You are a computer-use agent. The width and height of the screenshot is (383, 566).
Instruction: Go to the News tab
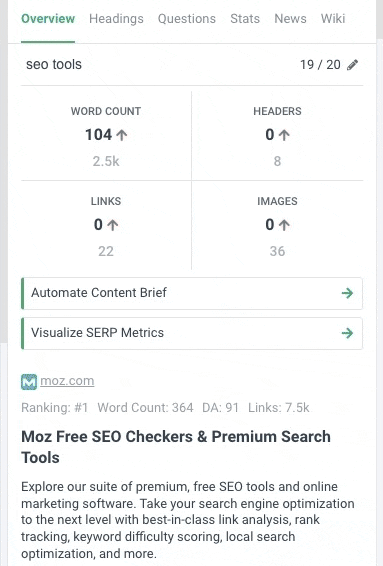(x=290, y=19)
